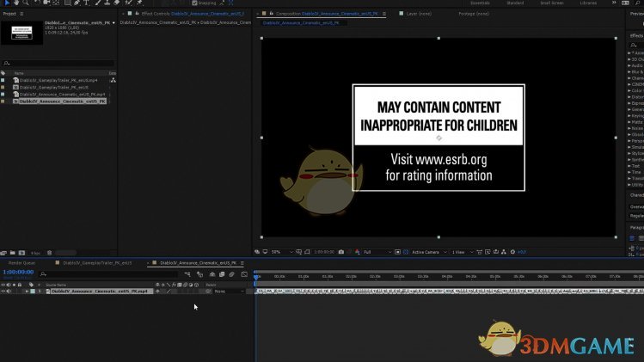The image size is (644, 362).
Task: Click the snapshot camera icon under viewer
Action: [x=340, y=252]
